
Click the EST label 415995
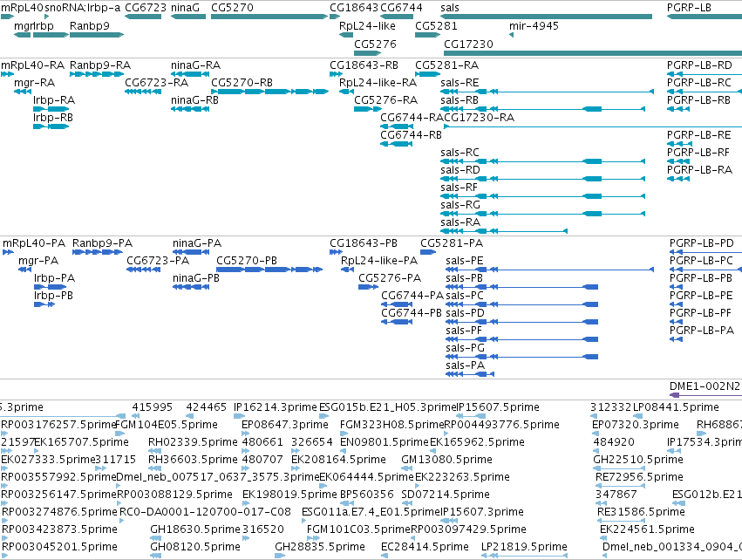(153, 407)
